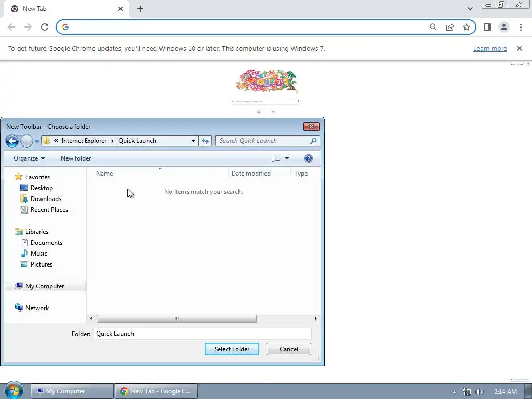Close the New Tab tab
Image resolution: width=532 pixels, height=399 pixels.
pos(121,9)
